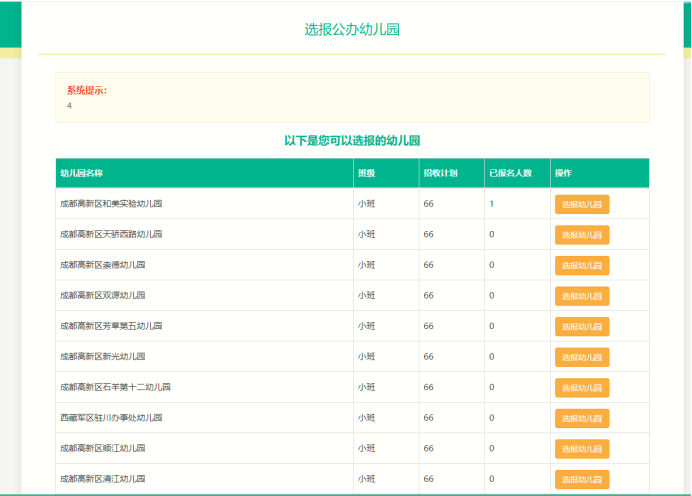This screenshot has width=692, height=496.
Task: Choose 选报幼儿园 for 芳草第五幼儿园
Action: pyautogui.click(x=581, y=326)
